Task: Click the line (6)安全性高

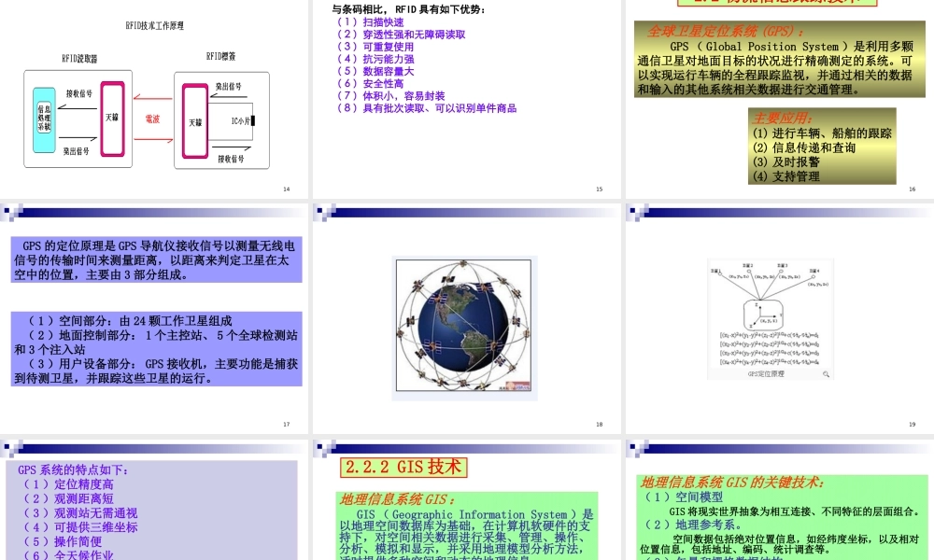Action: [370, 84]
